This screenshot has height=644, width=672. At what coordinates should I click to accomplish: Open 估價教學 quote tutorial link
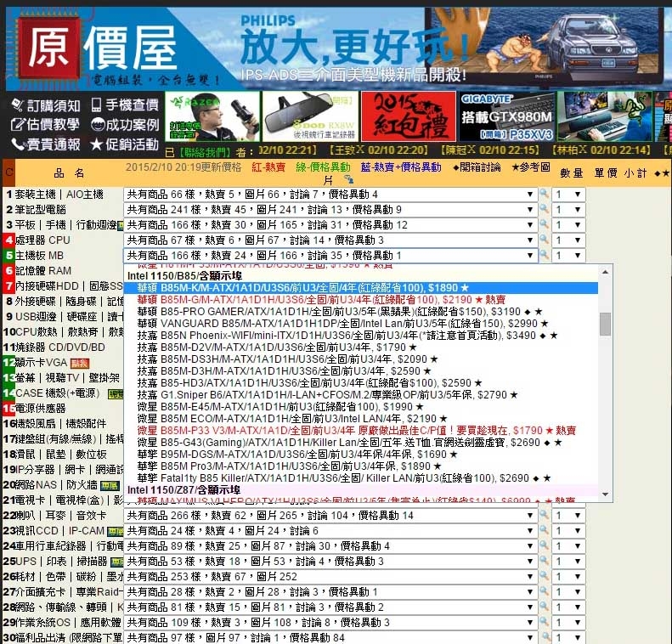click(x=45, y=125)
